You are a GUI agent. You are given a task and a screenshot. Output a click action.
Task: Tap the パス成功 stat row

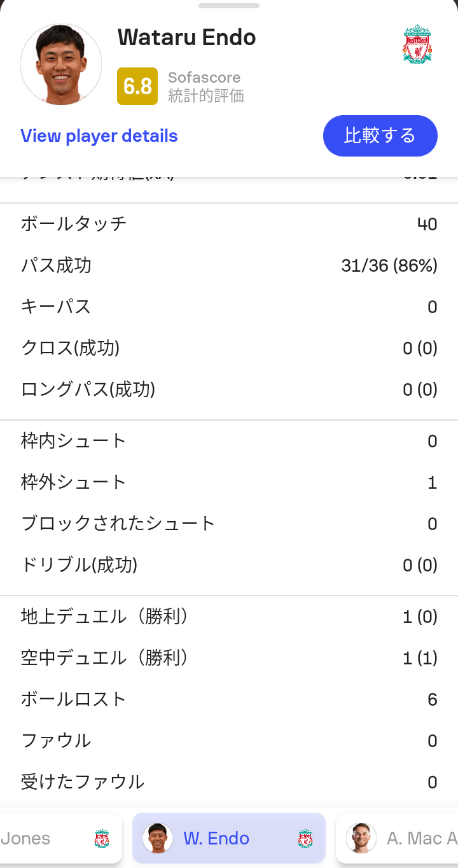pos(229,265)
